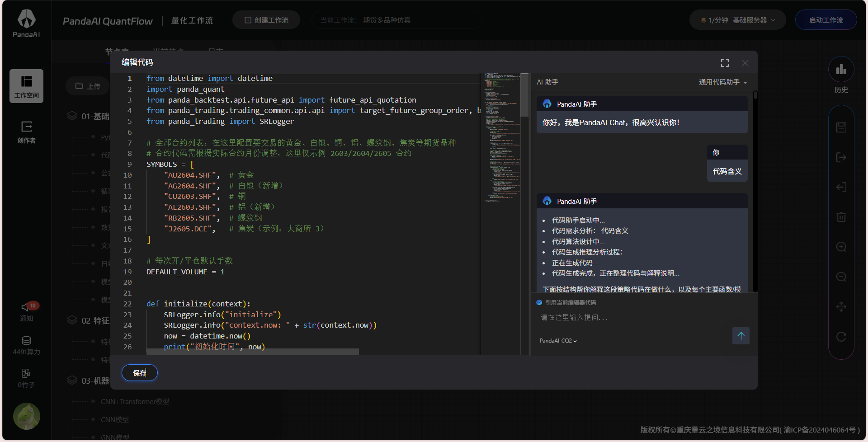Close the 编辑代码 dialog with the X
Viewport: 868px width, 442px height.
click(x=745, y=63)
